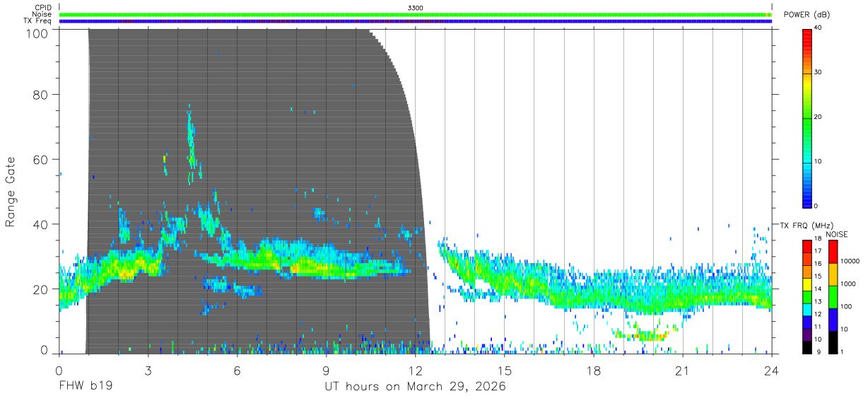Image resolution: width=868 pixels, height=401 pixels.
Task: Click the 80 tick label on Range Gate axis
Action: (41, 95)
